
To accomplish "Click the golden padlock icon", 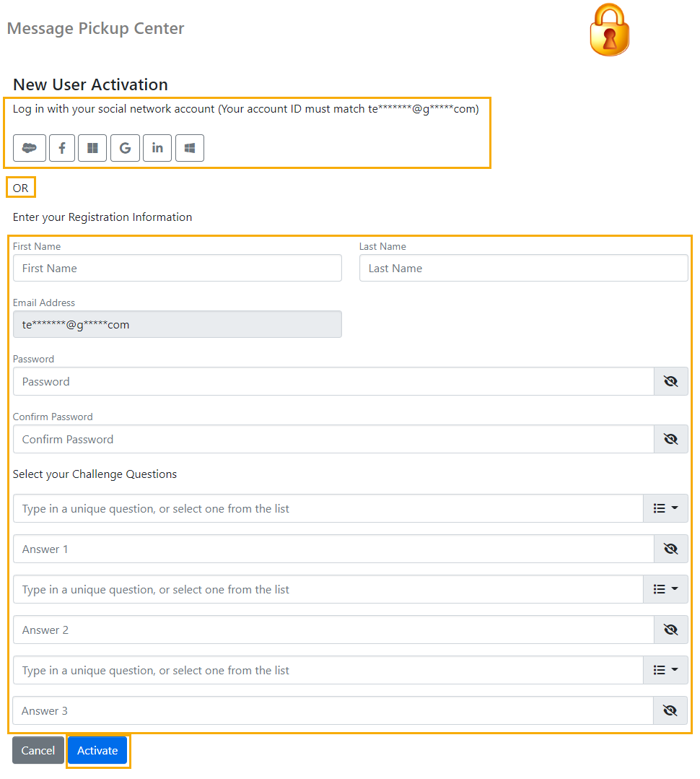I will pos(609,30).
